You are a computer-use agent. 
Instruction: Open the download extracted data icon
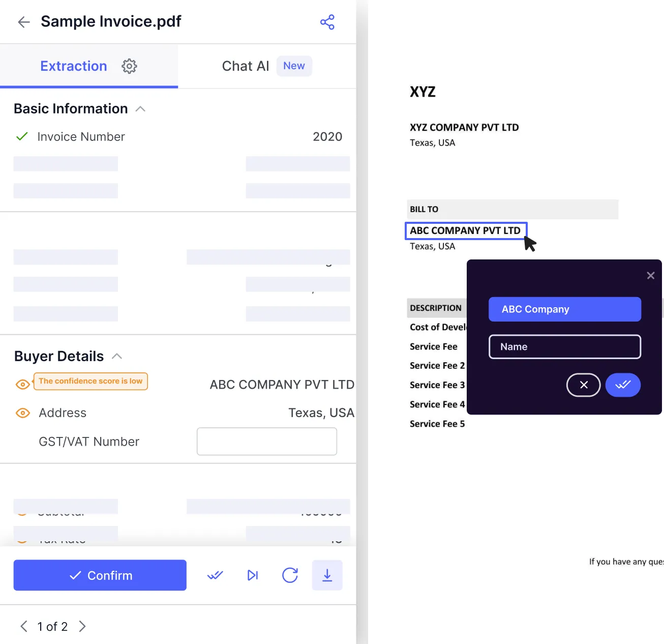coord(327,575)
